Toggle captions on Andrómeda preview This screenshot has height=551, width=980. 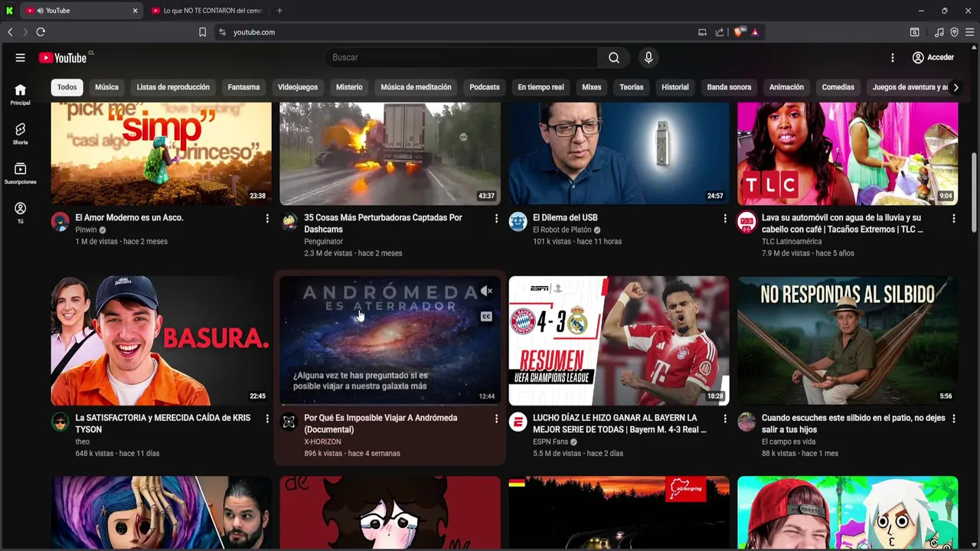486,316
